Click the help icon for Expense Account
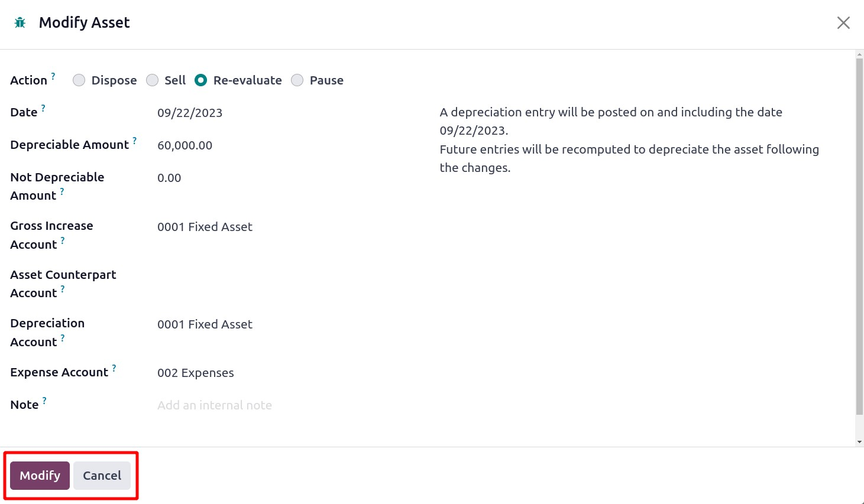The width and height of the screenshot is (864, 504). coord(114,368)
